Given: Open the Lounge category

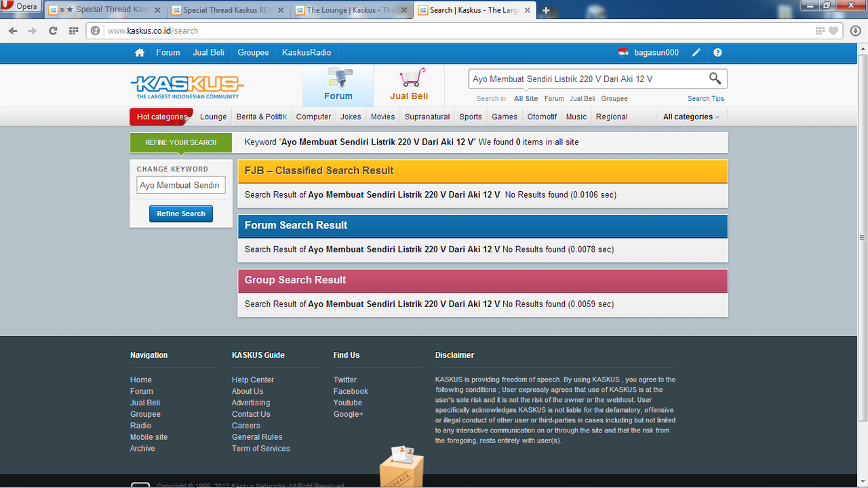Looking at the screenshot, I should 213,117.
